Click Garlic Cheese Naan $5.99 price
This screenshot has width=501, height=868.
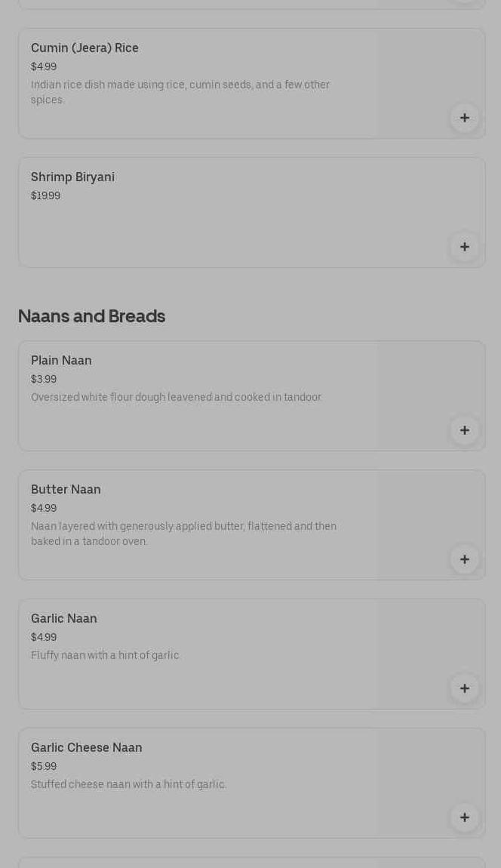44,767
